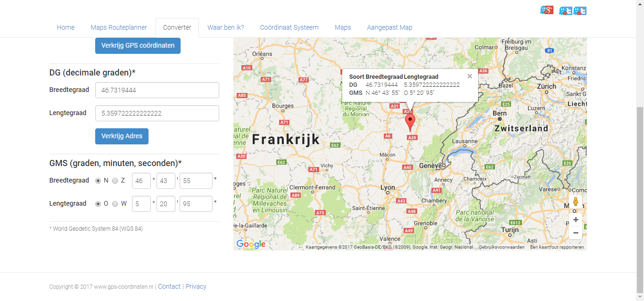Click the Breedtegraad seconds field showing 55

click(196, 181)
